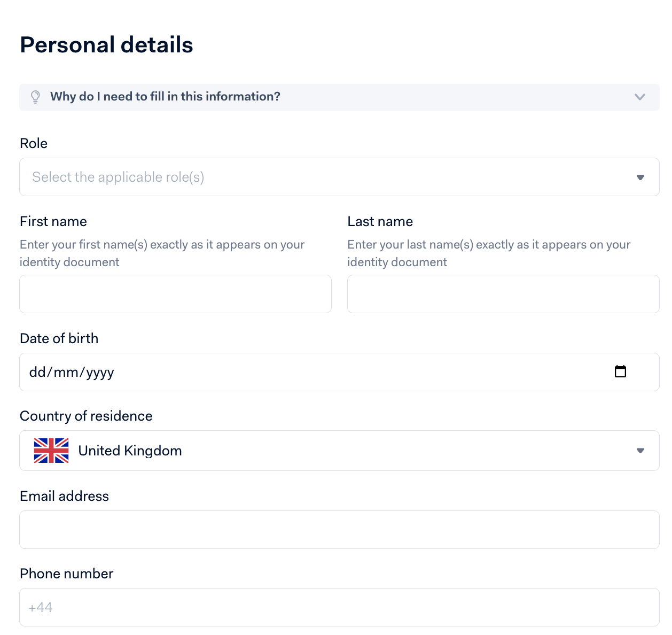
Task: Click the lightbulb hint icon
Action: click(x=35, y=97)
